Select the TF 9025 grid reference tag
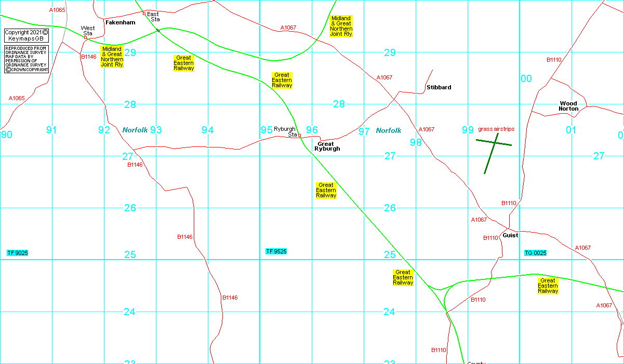 (x=17, y=253)
